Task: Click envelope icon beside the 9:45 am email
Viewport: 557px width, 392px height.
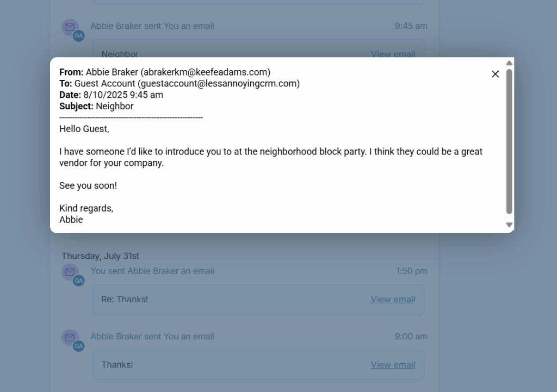Action: [x=69, y=27]
